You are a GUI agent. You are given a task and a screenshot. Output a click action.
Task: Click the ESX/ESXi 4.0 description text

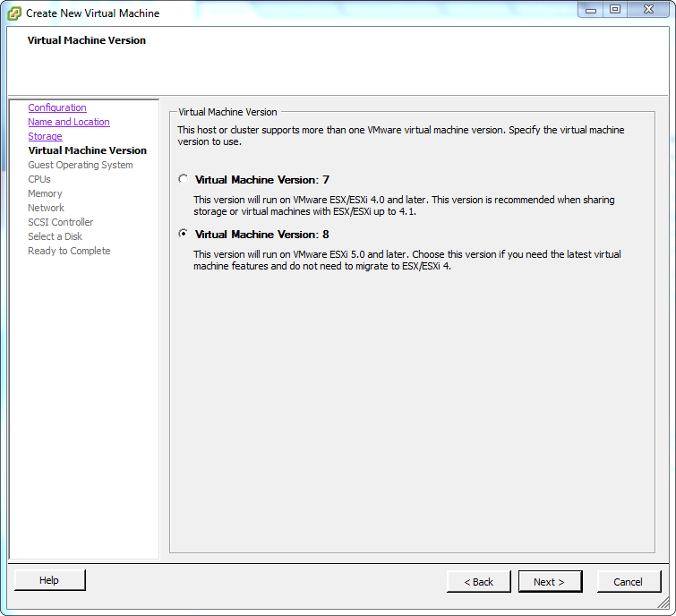(x=404, y=206)
